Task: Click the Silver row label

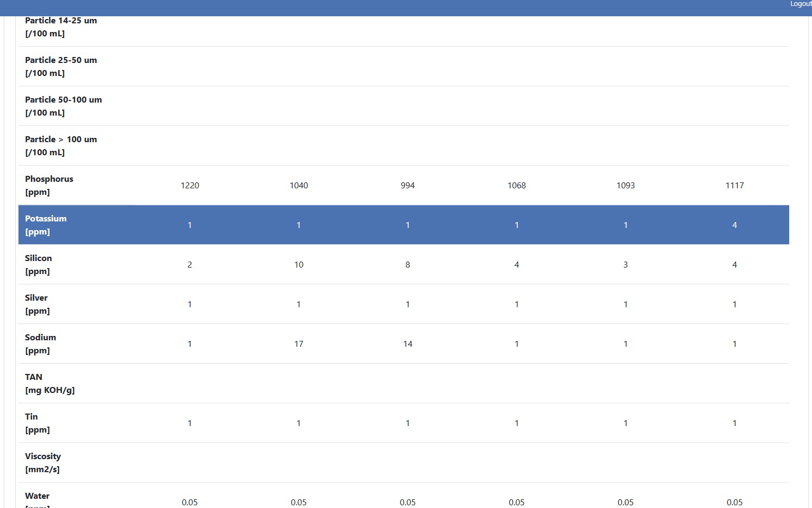Action: coord(37,304)
